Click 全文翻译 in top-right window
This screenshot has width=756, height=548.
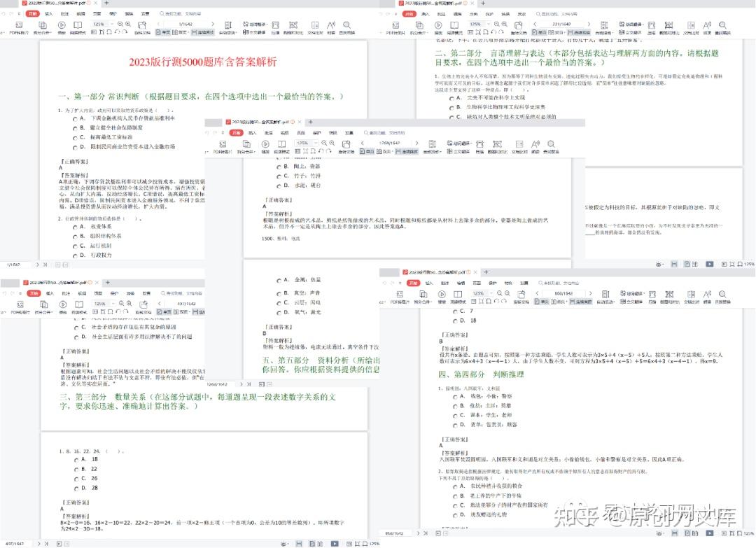pyautogui.click(x=631, y=32)
